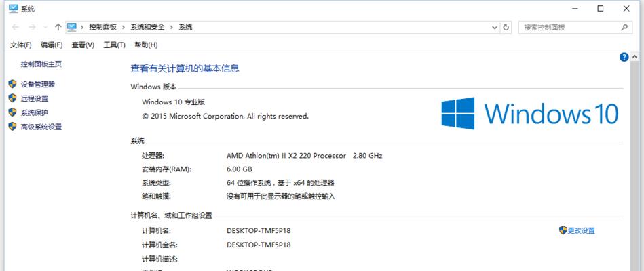Go to 控制面板主页
Screen dimensions: 644x271
point(41,64)
